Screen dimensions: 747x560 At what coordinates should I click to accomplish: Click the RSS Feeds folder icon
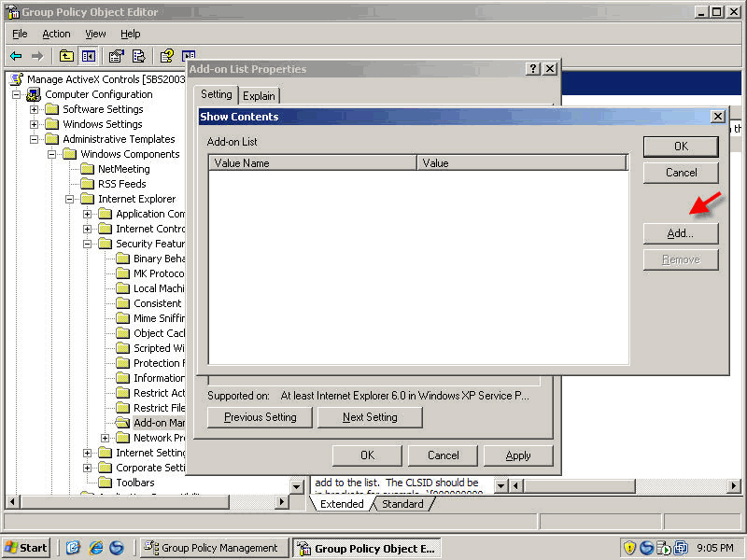click(x=87, y=184)
